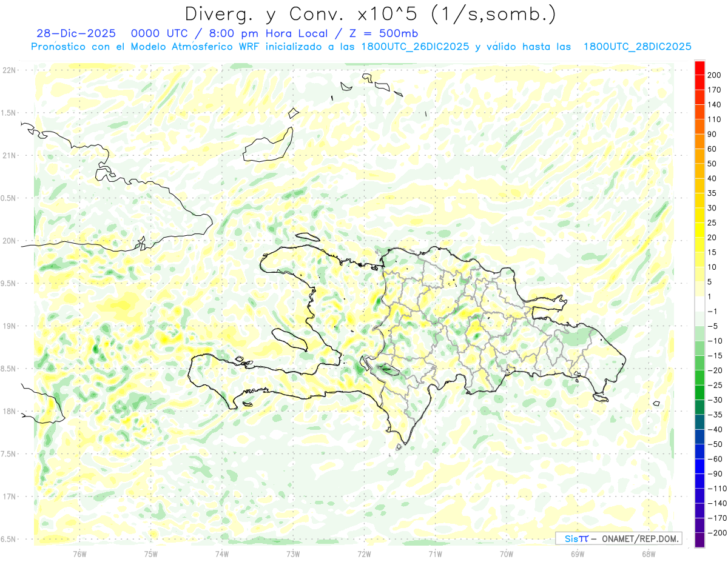Click the longitude label '75W'
Screen dimensions: 728x562
[x=151, y=553]
